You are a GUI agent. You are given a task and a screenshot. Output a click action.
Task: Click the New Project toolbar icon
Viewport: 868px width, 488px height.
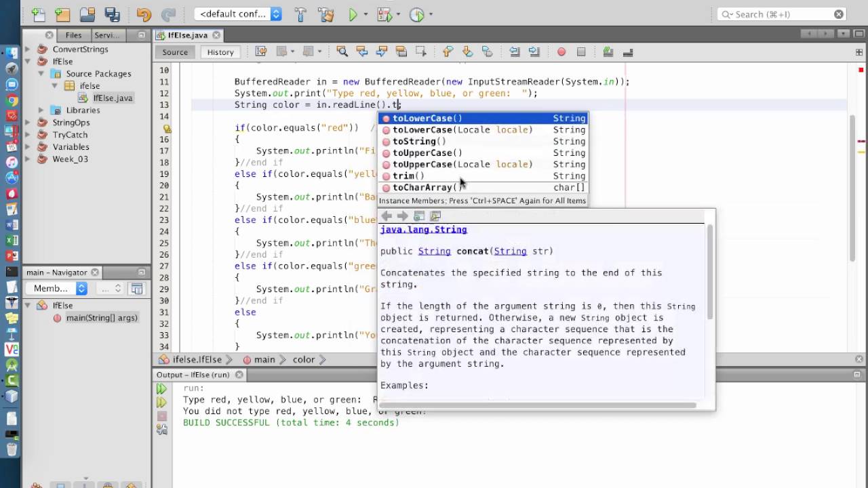click(62, 14)
